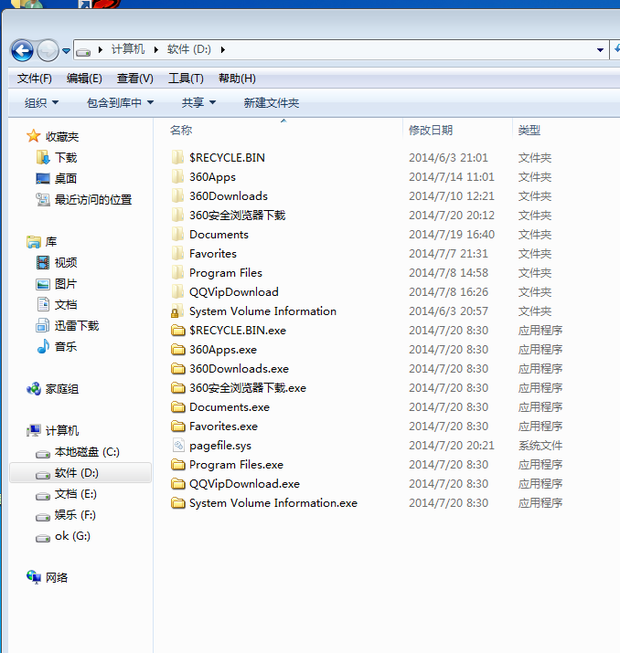Open the 视频 library
This screenshot has width=620, height=653.
coord(66,263)
